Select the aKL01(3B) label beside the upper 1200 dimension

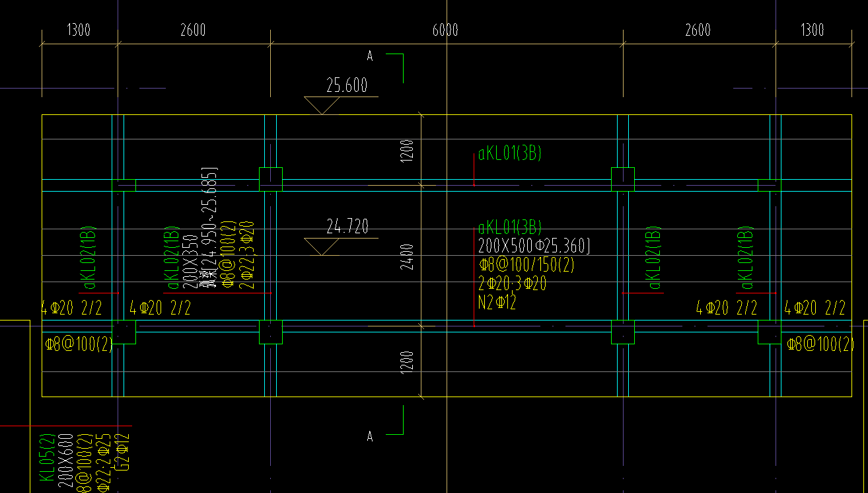[x=509, y=154]
